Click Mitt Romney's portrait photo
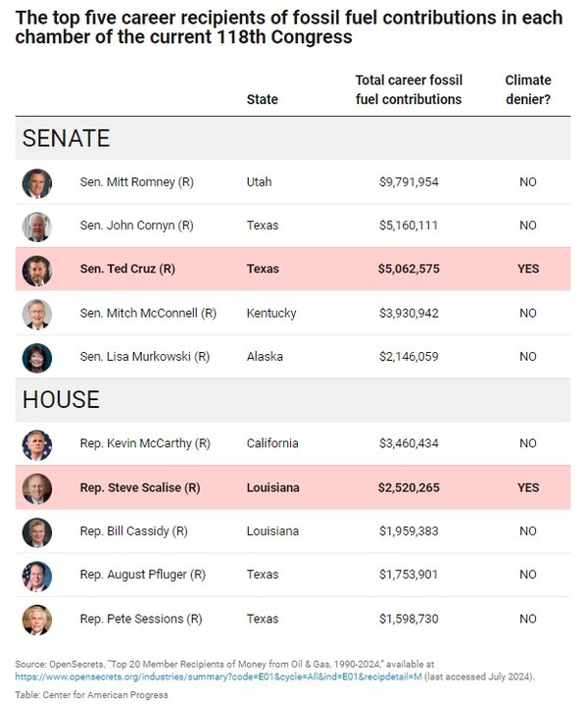 click(x=37, y=182)
